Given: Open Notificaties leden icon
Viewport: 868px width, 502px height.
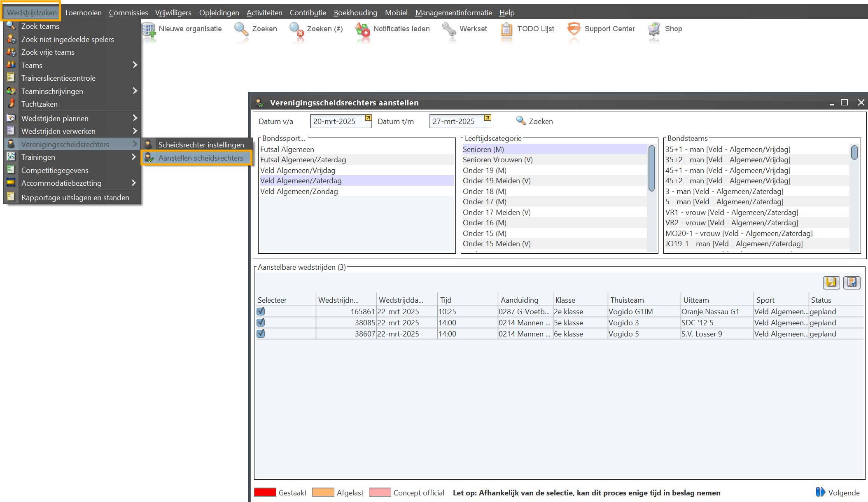Looking at the screenshot, I should [x=363, y=30].
